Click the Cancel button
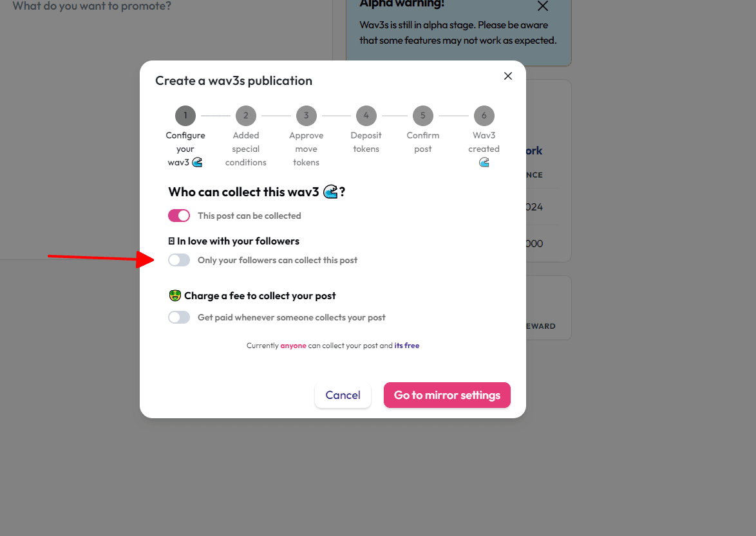This screenshot has width=756, height=536. 343,395
